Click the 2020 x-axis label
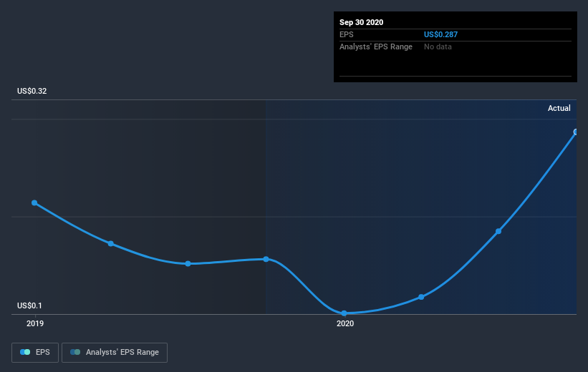Viewport: 588px width, 372px height. tap(345, 323)
